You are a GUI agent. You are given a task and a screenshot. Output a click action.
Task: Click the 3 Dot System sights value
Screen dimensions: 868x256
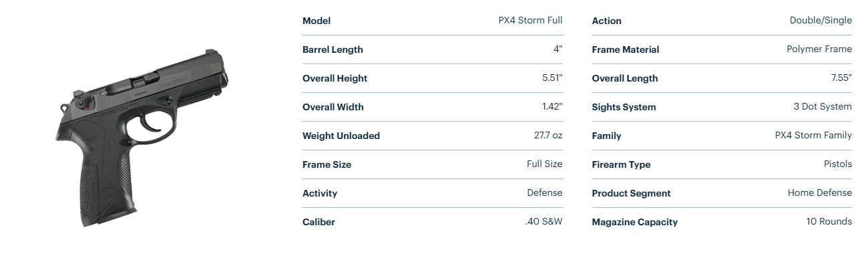[x=823, y=106]
